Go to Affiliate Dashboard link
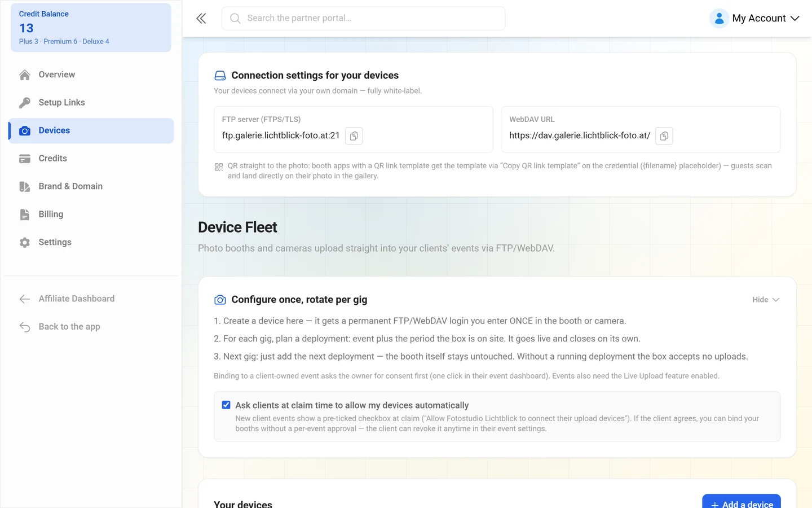Image resolution: width=812 pixels, height=508 pixels. pos(91,299)
